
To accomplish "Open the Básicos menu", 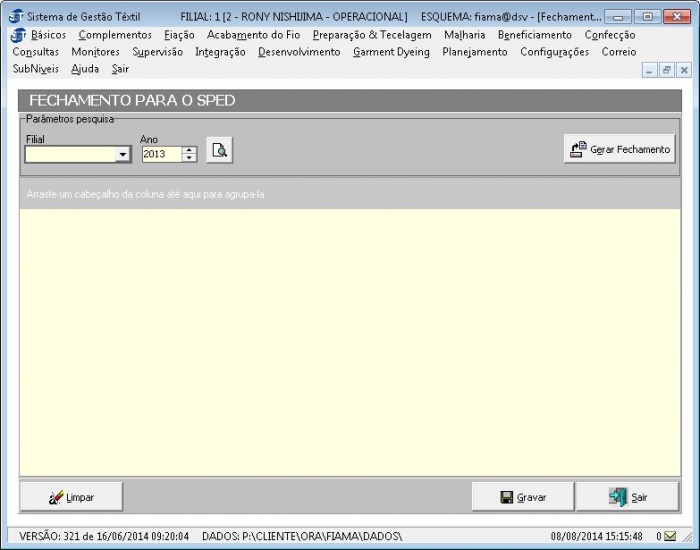I will tap(48, 35).
